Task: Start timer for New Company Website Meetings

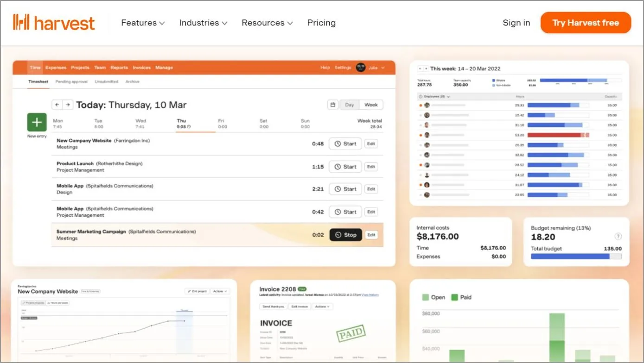Action: (x=345, y=144)
